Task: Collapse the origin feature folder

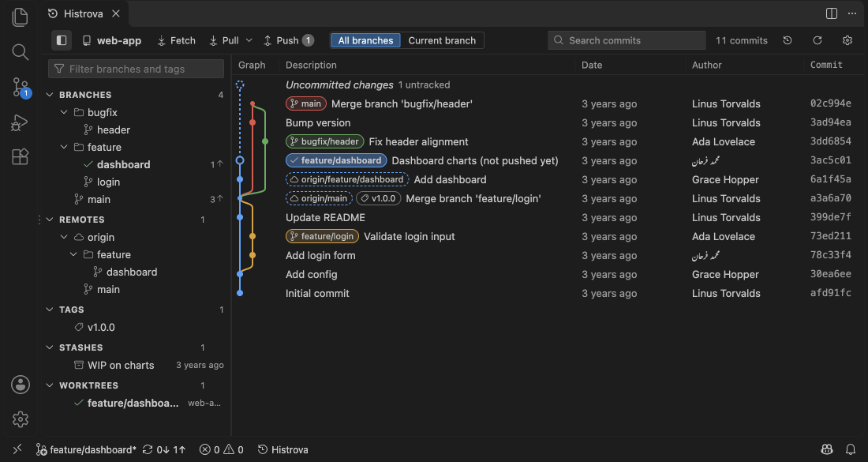Action: [137, 254]
